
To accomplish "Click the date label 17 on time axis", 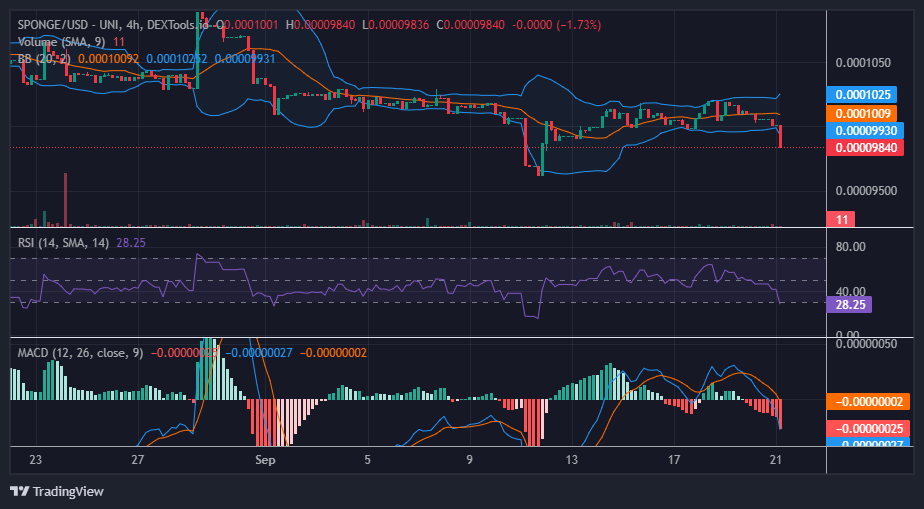I will pos(674,460).
